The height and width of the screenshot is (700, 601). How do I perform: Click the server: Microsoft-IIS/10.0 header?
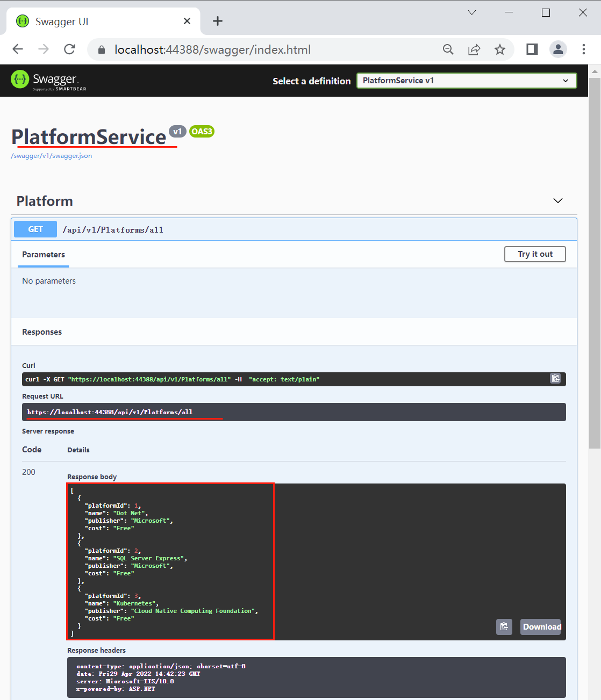(x=125, y=681)
